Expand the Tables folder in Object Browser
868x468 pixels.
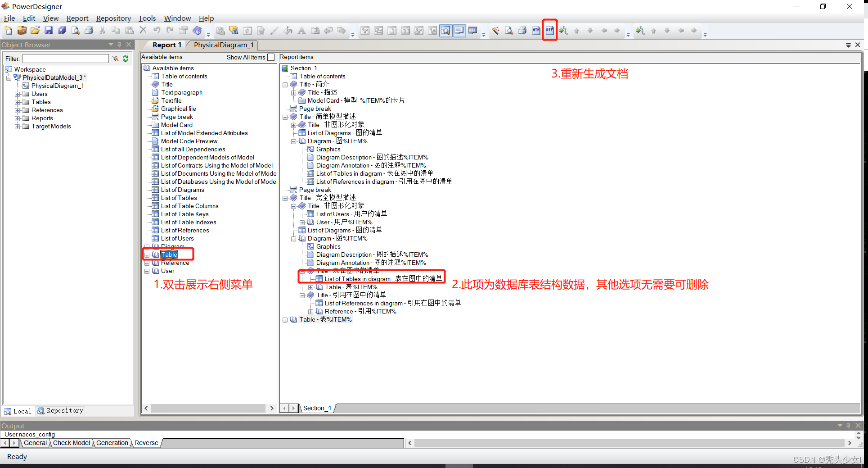tap(17, 102)
